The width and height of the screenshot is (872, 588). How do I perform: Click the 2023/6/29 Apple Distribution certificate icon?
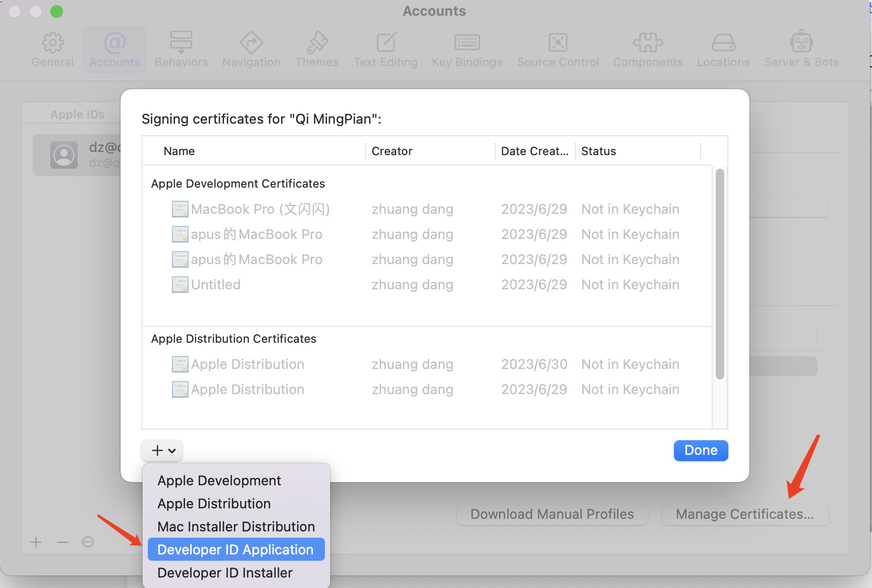pos(180,389)
